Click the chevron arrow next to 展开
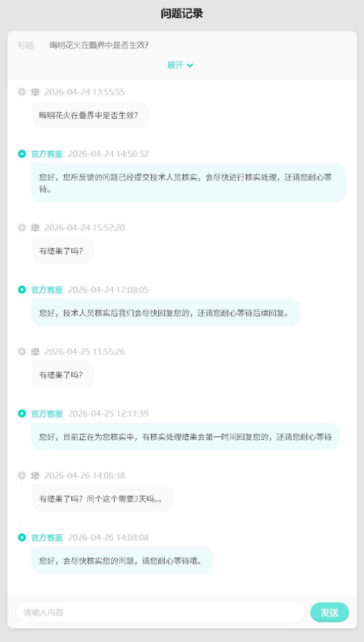The width and height of the screenshot is (364, 642). [x=190, y=65]
